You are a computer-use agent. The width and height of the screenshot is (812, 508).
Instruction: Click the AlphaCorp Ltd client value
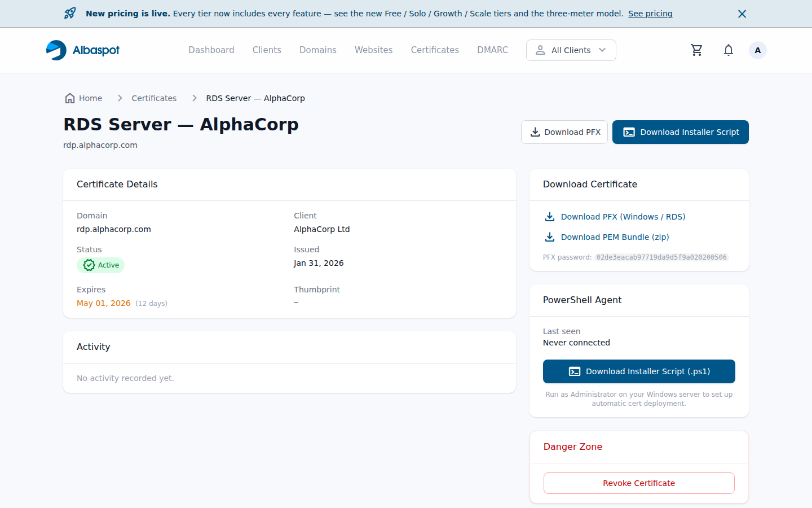coord(322,229)
